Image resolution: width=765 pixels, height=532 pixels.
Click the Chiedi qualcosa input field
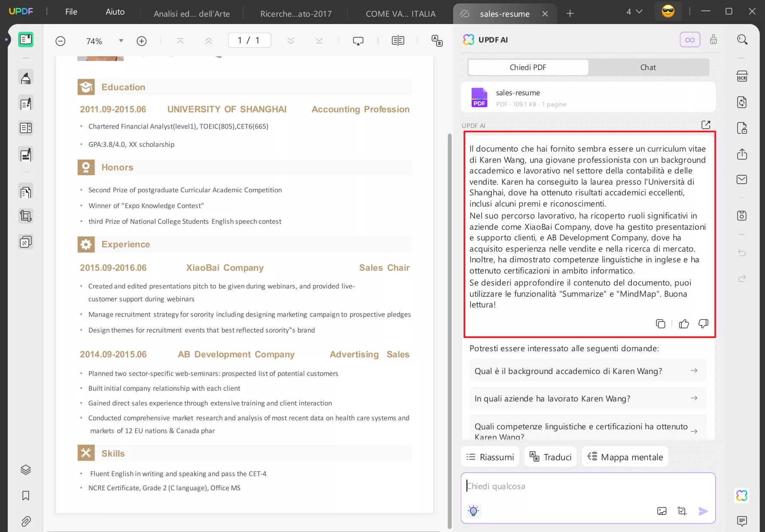click(588, 486)
